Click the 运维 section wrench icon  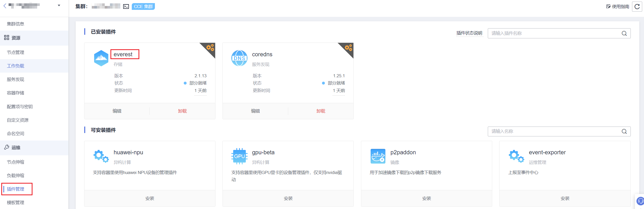[x=6, y=147]
